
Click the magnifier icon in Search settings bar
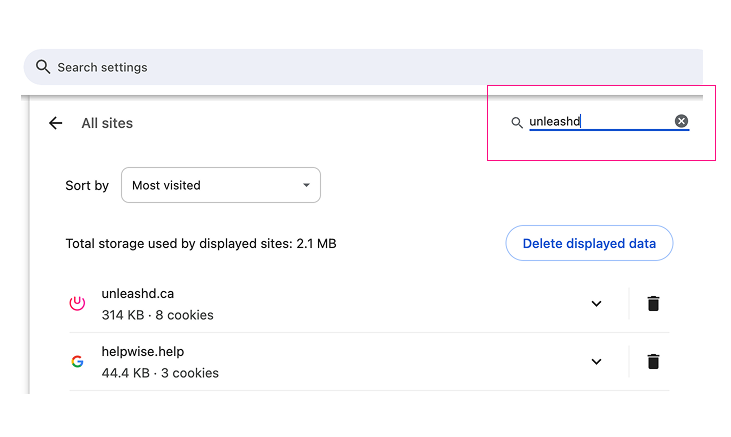(42, 67)
